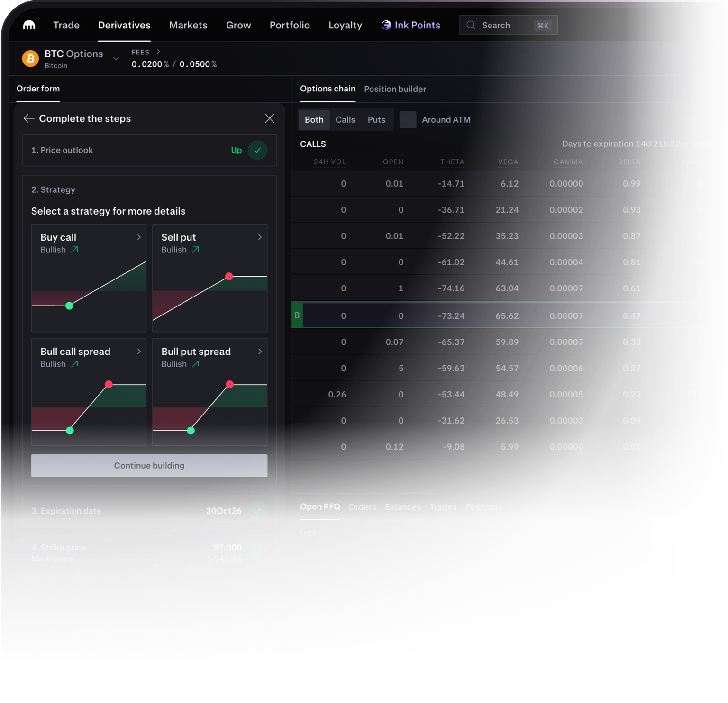The width and height of the screenshot is (728, 703).
Task: Expand the Price outlook step
Action: click(149, 150)
